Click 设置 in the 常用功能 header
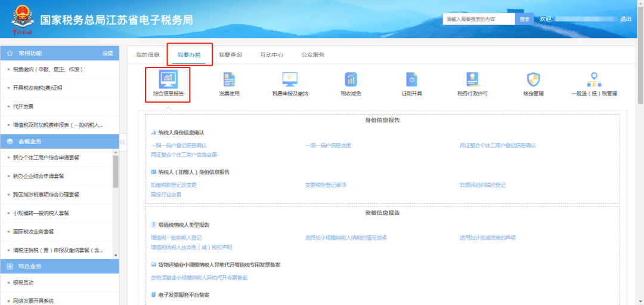 (x=107, y=54)
